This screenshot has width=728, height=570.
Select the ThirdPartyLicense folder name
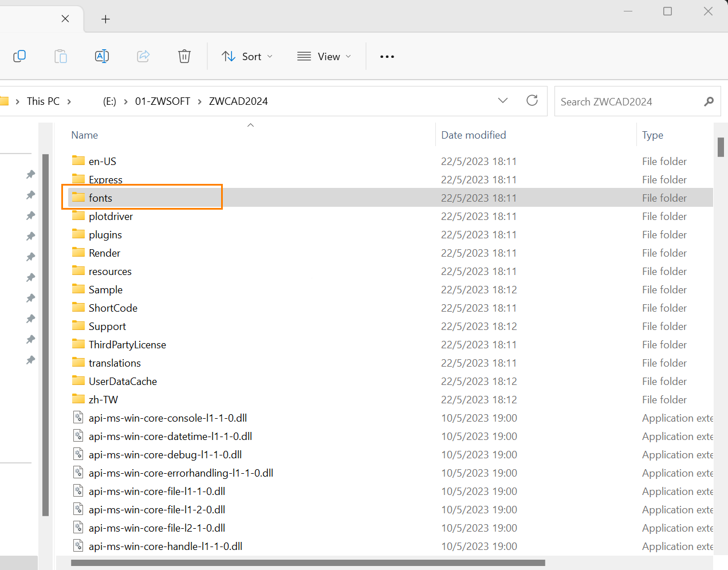127,344
